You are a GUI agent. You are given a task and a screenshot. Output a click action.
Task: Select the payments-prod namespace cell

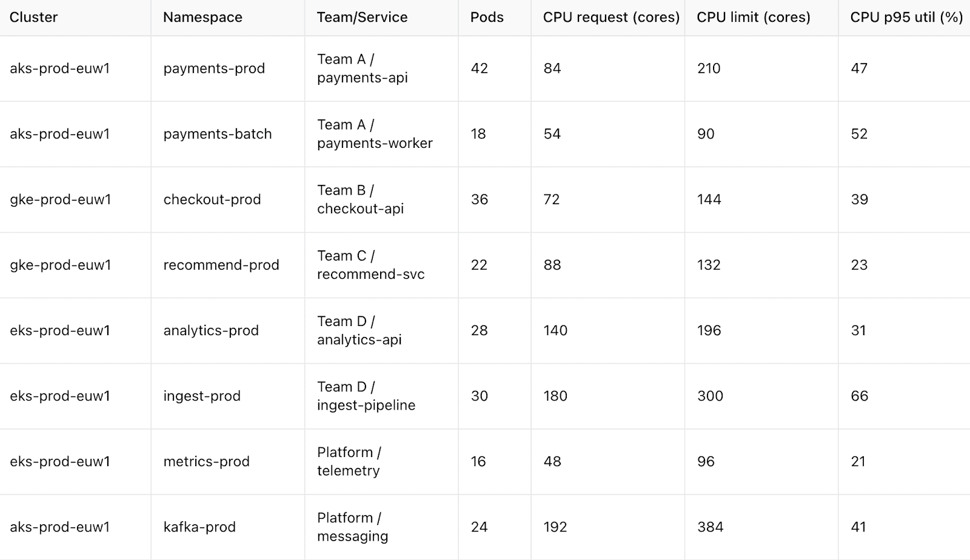(x=214, y=68)
